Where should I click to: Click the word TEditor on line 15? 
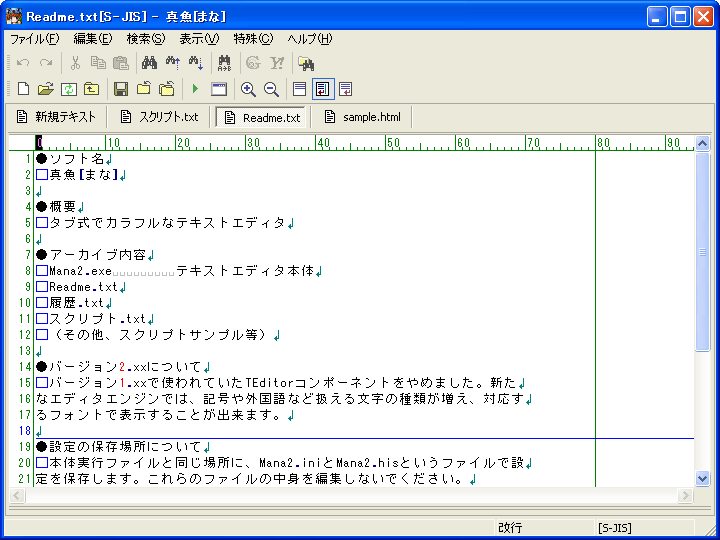[270, 382]
